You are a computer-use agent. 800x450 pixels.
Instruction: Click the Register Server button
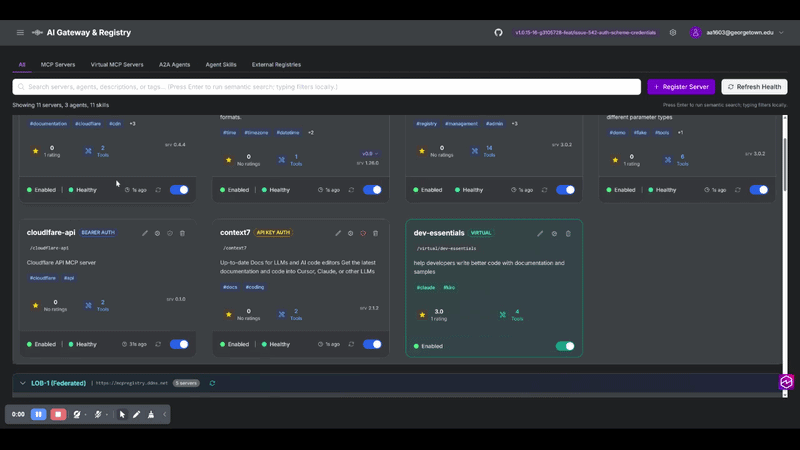(681, 87)
